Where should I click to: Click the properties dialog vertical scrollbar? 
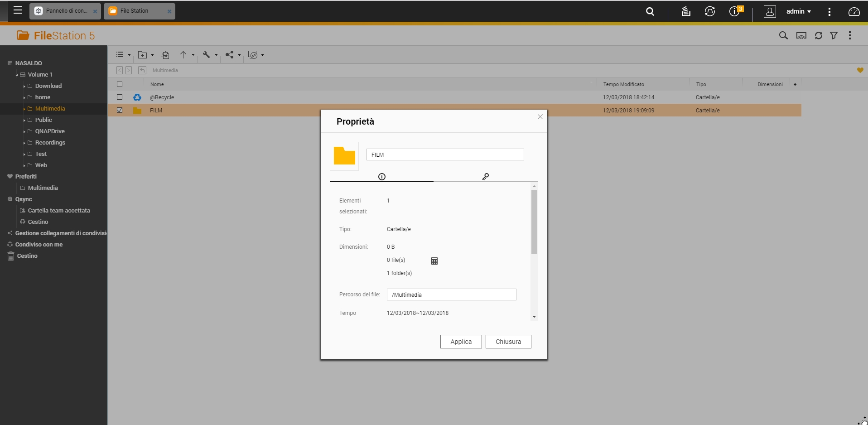pos(534,222)
